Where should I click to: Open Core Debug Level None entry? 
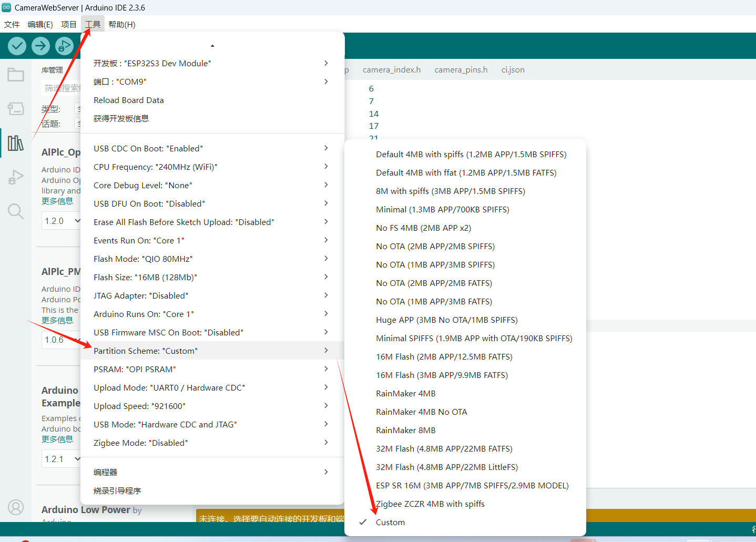click(212, 185)
